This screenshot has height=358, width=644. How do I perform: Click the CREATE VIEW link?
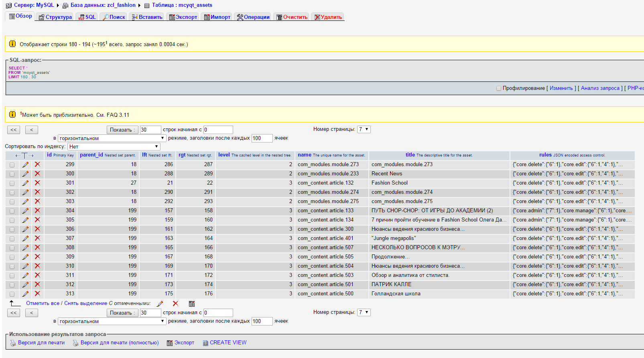point(228,342)
